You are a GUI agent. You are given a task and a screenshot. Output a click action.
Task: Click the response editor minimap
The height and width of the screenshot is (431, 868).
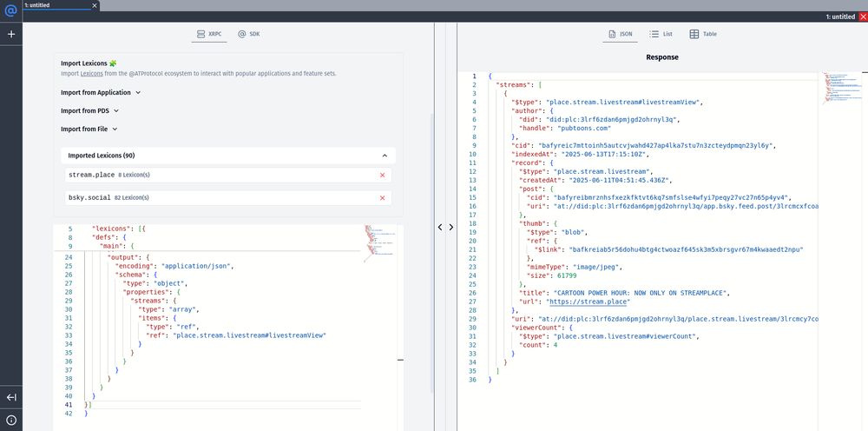pyautogui.click(x=842, y=88)
